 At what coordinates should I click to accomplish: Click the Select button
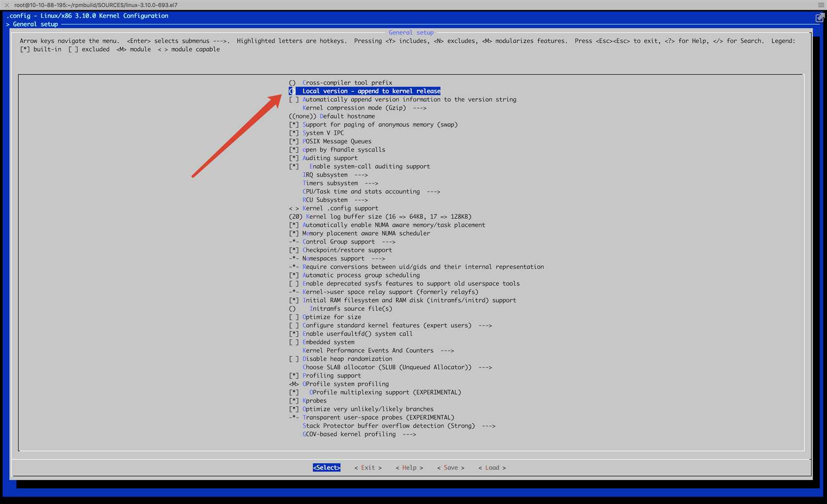point(327,468)
